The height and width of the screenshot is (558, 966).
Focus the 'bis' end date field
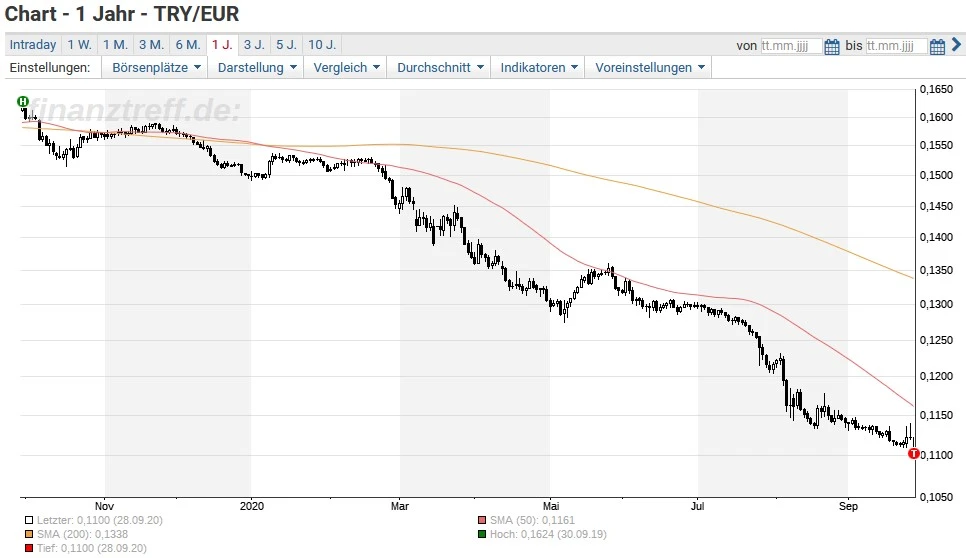[x=896, y=46]
